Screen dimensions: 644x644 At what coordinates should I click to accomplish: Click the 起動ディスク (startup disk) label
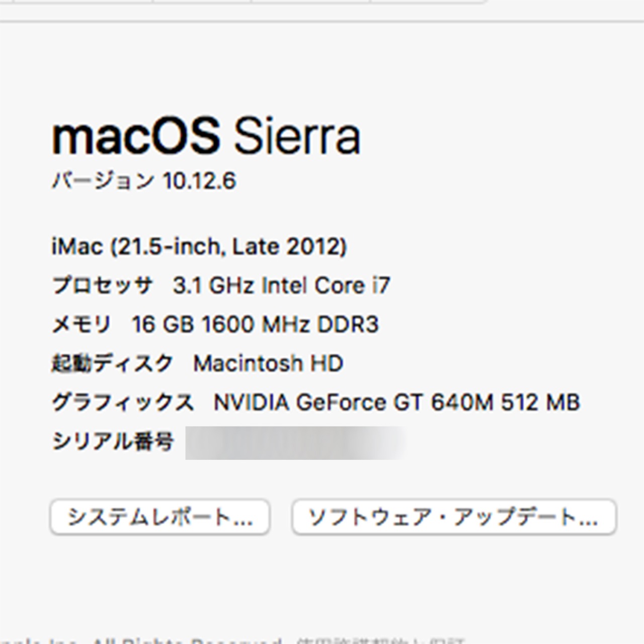point(112,362)
